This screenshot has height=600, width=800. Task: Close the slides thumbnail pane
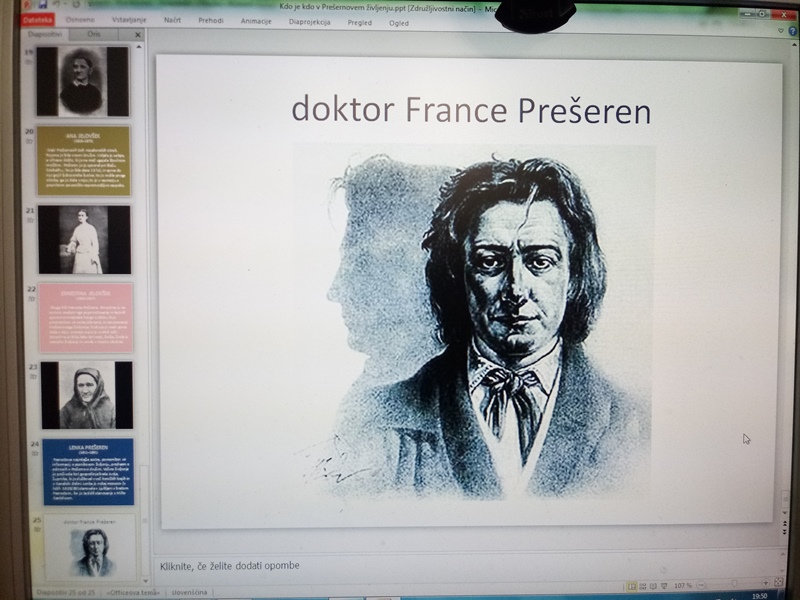[138, 35]
